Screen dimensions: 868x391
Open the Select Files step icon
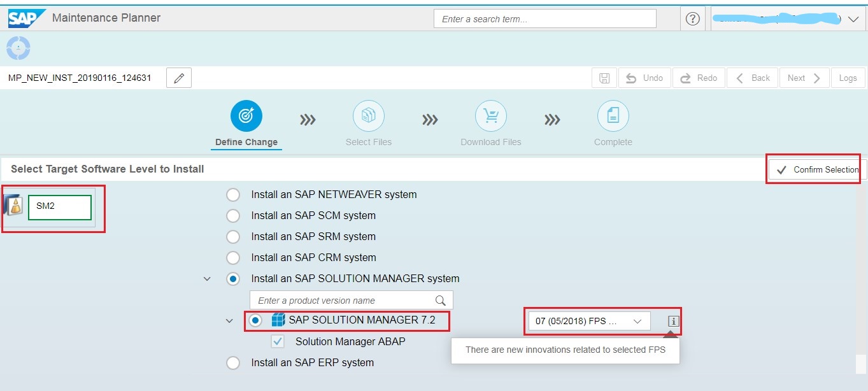pos(369,117)
